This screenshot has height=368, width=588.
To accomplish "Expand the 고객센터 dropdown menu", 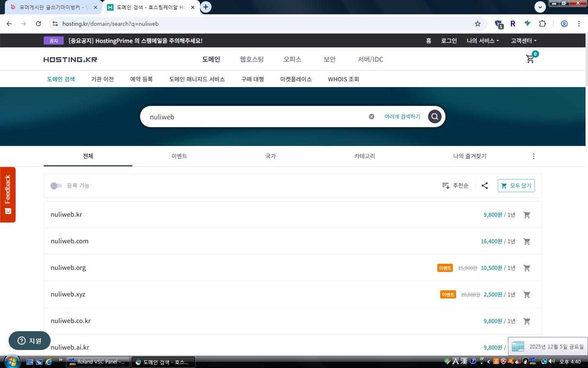I will pos(523,40).
